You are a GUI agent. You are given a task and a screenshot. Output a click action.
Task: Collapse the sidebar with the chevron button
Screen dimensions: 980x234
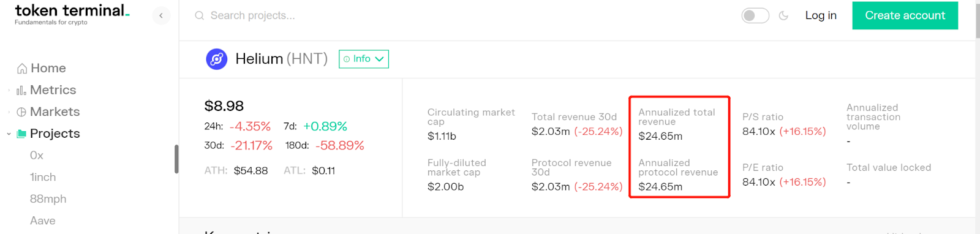coord(161,16)
